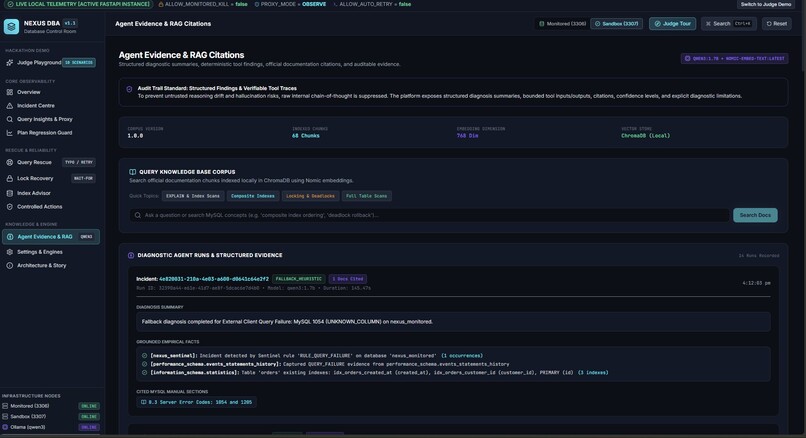This screenshot has height=438, width=806.
Task: Start the Judge Tour
Action: (672, 24)
